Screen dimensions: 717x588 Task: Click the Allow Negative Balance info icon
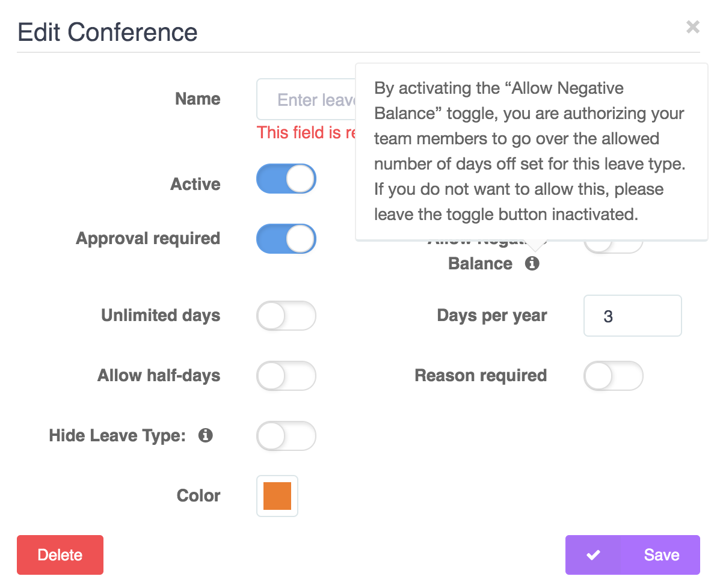click(532, 263)
